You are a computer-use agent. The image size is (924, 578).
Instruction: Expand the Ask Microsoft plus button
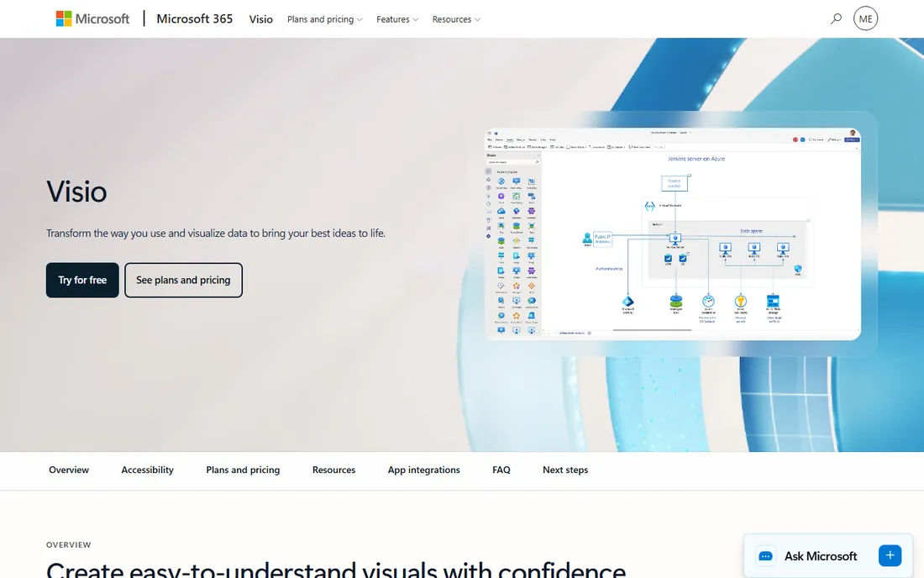(x=890, y=555)
